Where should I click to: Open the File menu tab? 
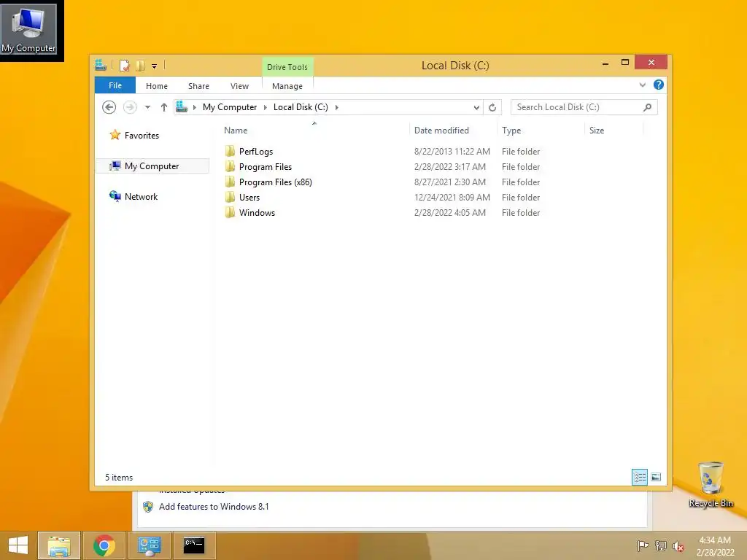click(x=115, y=85)
